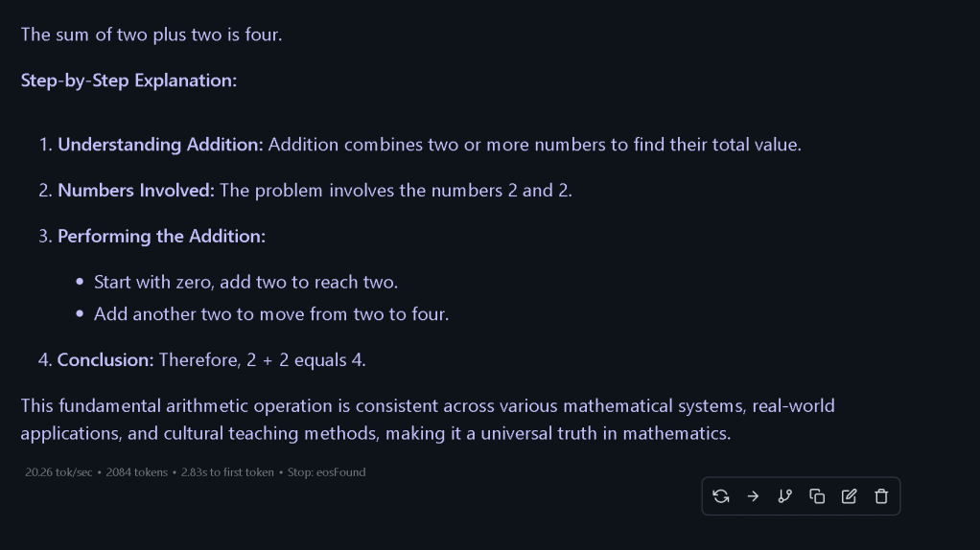Click the 20.26 tok/sec statistic
The width and height of the screenshot is (980, 550).
(58, 472)
